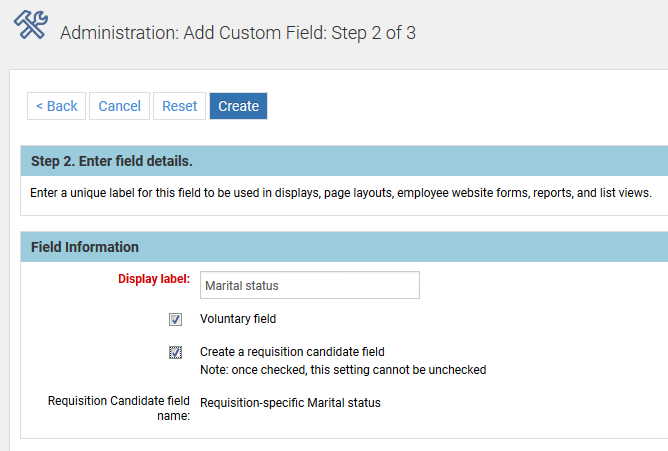Toggle the requisition candidate field checkbox

[x=175, y=352]
